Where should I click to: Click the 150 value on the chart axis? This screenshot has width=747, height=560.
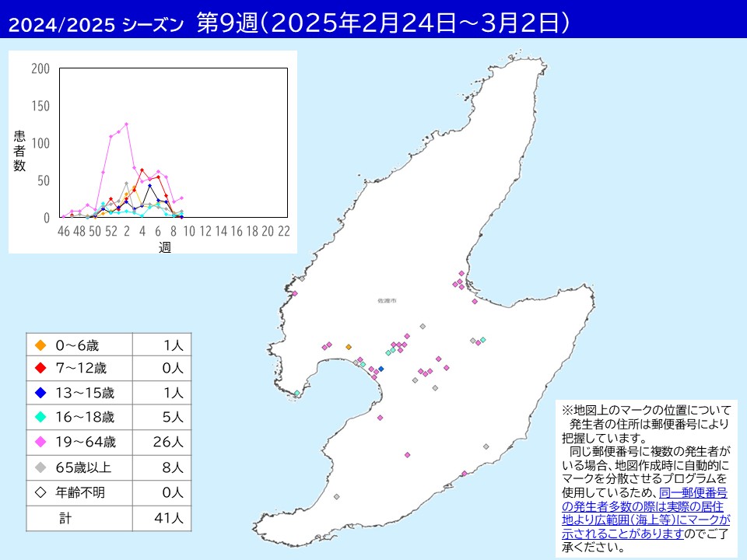click(40, 106)
